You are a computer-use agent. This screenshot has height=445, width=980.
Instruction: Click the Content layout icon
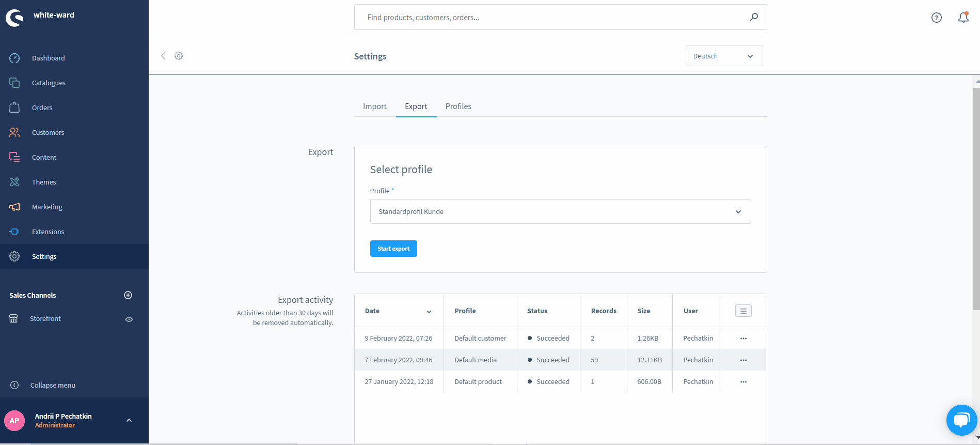14,157
